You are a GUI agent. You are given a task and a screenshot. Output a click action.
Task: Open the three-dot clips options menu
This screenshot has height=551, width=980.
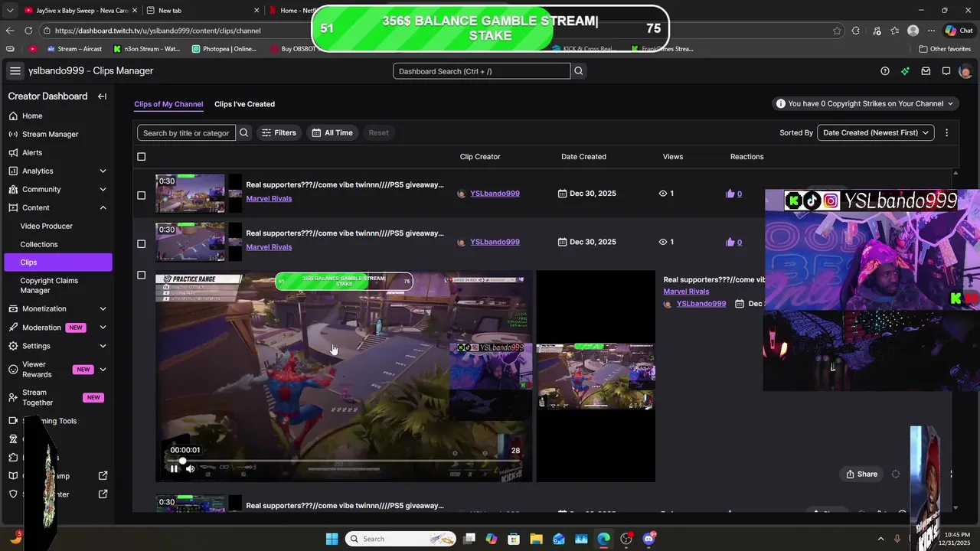[x=946, y=132]
